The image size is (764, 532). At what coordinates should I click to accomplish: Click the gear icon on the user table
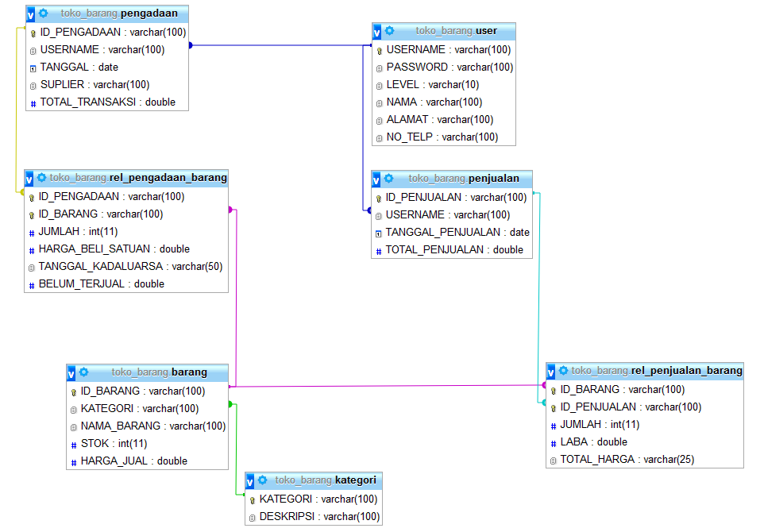tap(391, 31)
